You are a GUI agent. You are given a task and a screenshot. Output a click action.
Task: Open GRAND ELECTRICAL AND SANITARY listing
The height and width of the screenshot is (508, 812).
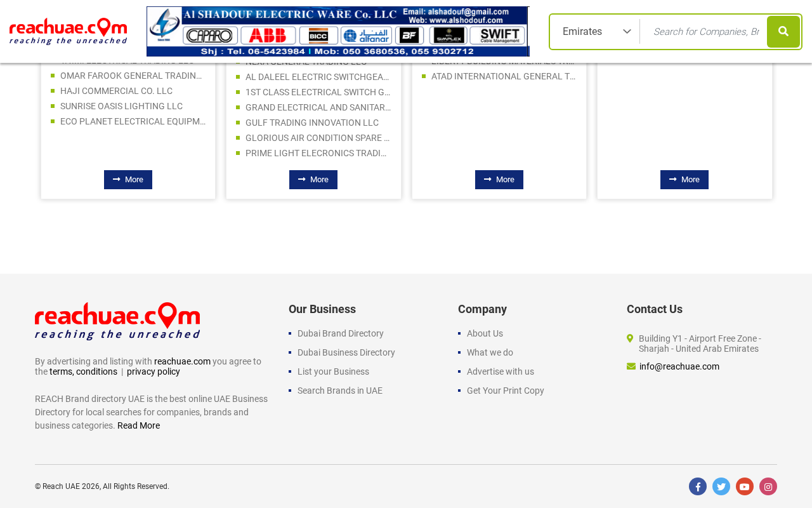click(318, 107)
